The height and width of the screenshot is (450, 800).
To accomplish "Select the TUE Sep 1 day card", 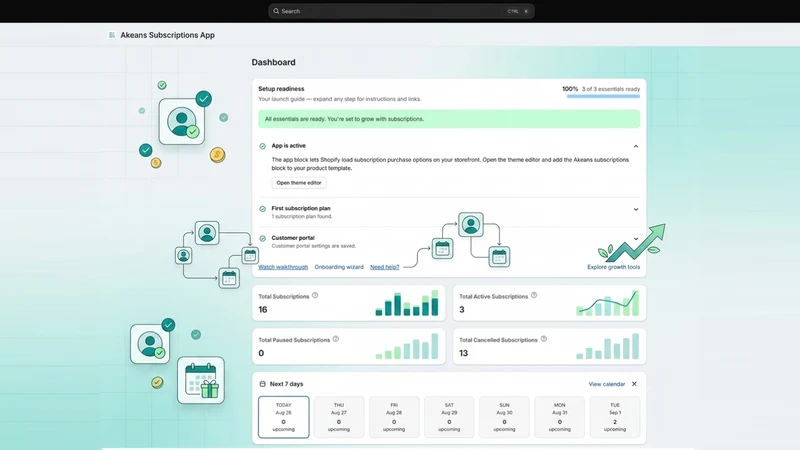I will pyautogui.click(x=615, y=417).
